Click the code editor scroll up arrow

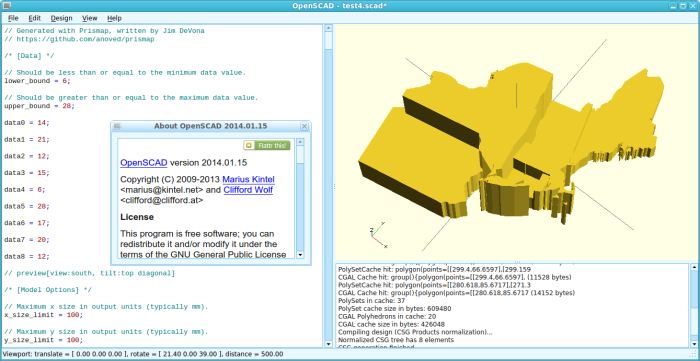[328, 28]
